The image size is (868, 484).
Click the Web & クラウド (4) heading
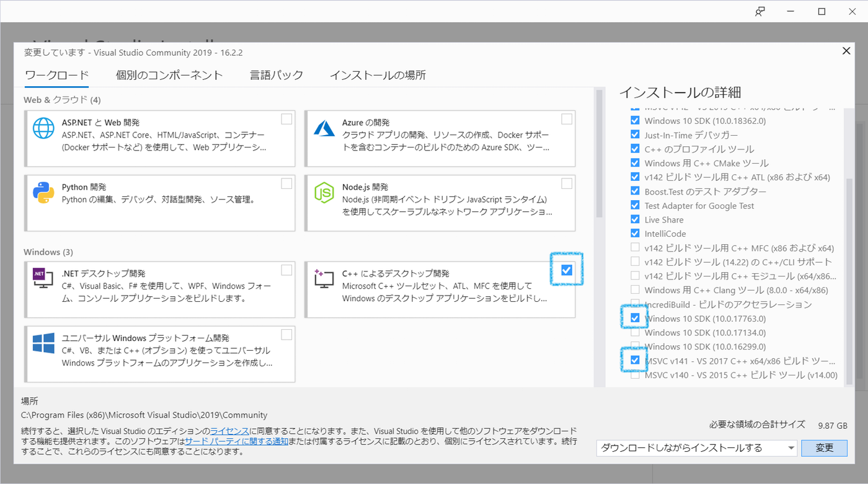click(62, 100)
